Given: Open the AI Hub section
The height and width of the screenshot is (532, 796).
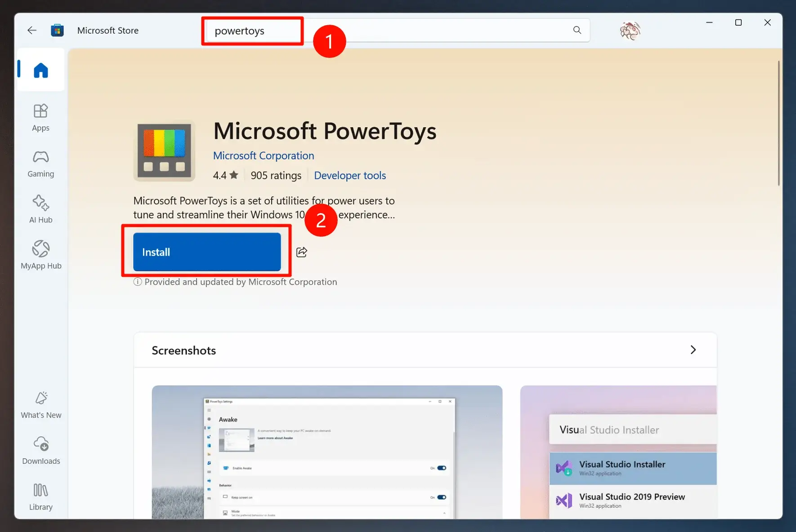Looking at the screenshot, I should click(x=40, y=209).
